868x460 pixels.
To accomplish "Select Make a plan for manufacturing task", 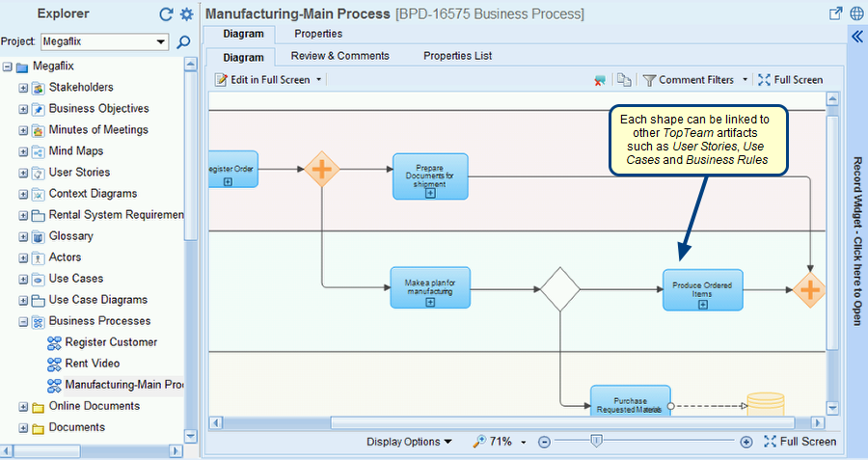I will point(430,287).
